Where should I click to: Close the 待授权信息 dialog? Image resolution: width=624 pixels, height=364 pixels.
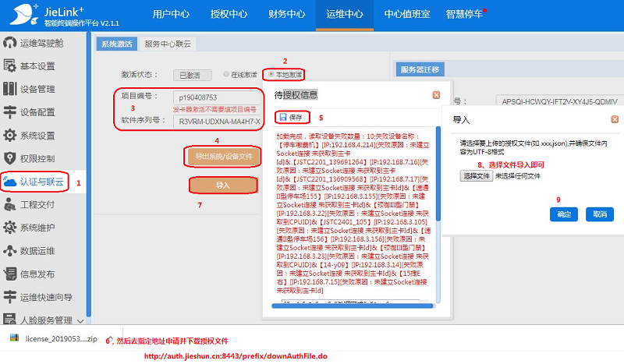[436, 94]
